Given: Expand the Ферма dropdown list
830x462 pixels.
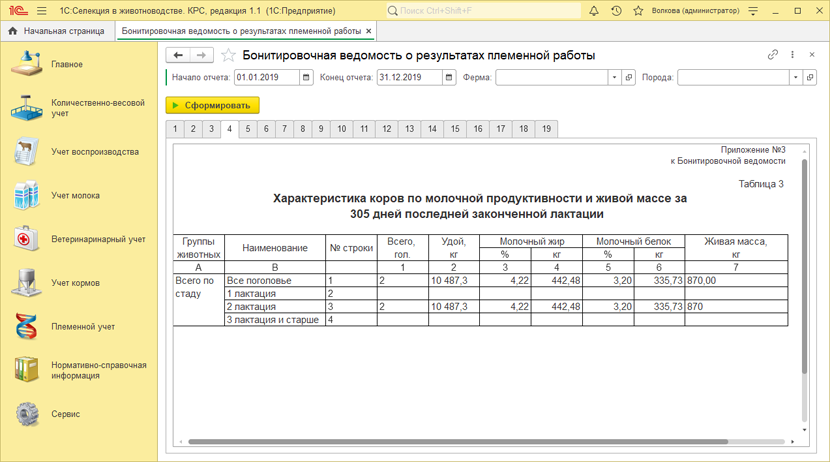Looking at the screenshot, I should point(614,78).
